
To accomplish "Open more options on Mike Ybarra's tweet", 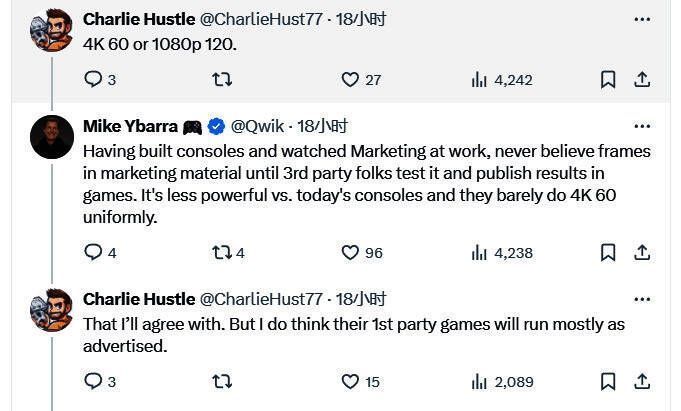I will click(x=642, y=126).
